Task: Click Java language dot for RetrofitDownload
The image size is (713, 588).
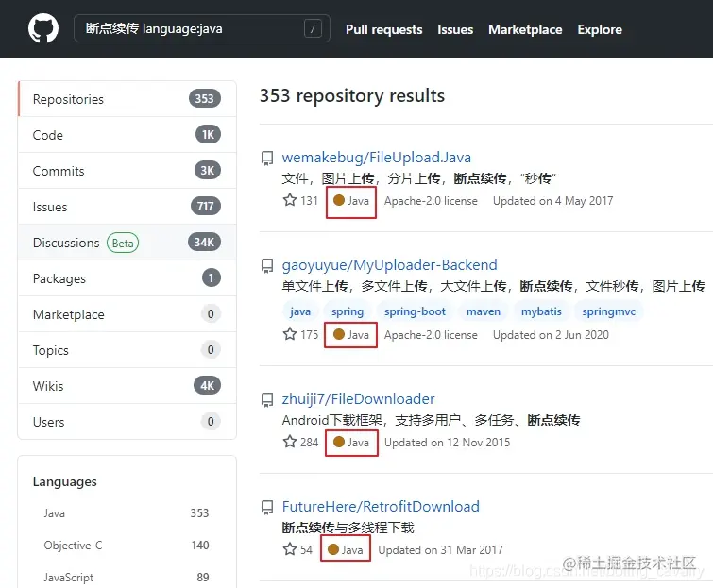Action: coord(333,549)
